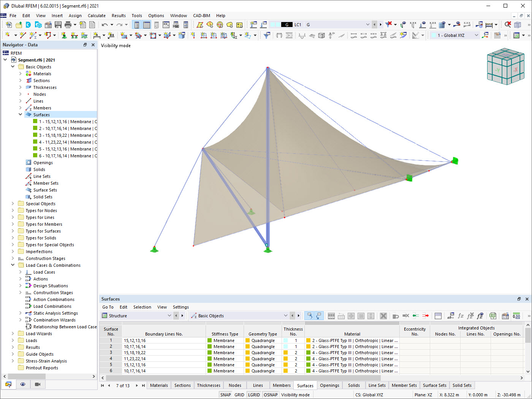Open the script console icon

tap(166, 25)
